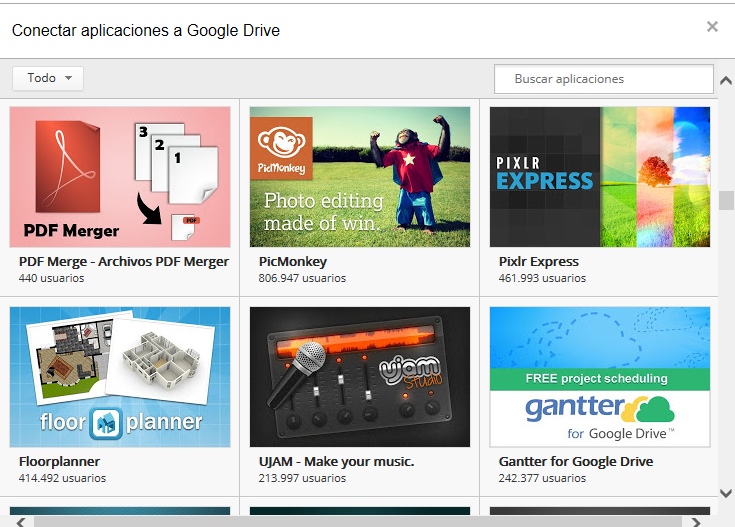735x527 pixels.
Task: Click the PicMonkey app name link
Action: coord(293,262)
